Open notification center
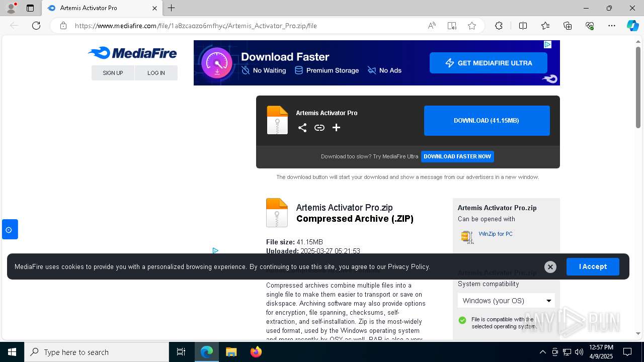Screen dimensions: 644x362 [x=627, y=352]
